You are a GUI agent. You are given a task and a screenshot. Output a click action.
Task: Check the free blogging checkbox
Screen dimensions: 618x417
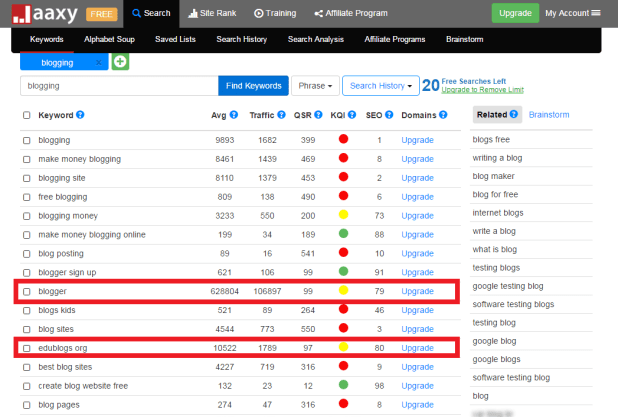pyautogui.click(x=26, y=197)
